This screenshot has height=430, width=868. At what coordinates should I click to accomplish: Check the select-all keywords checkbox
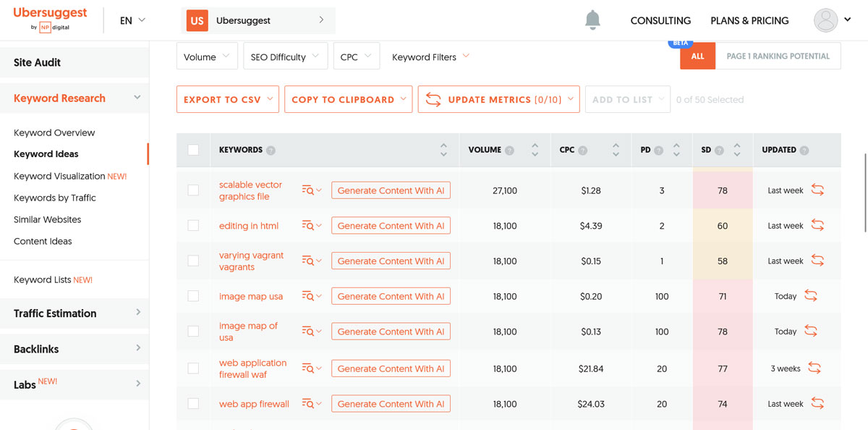[x=193, y=150]
